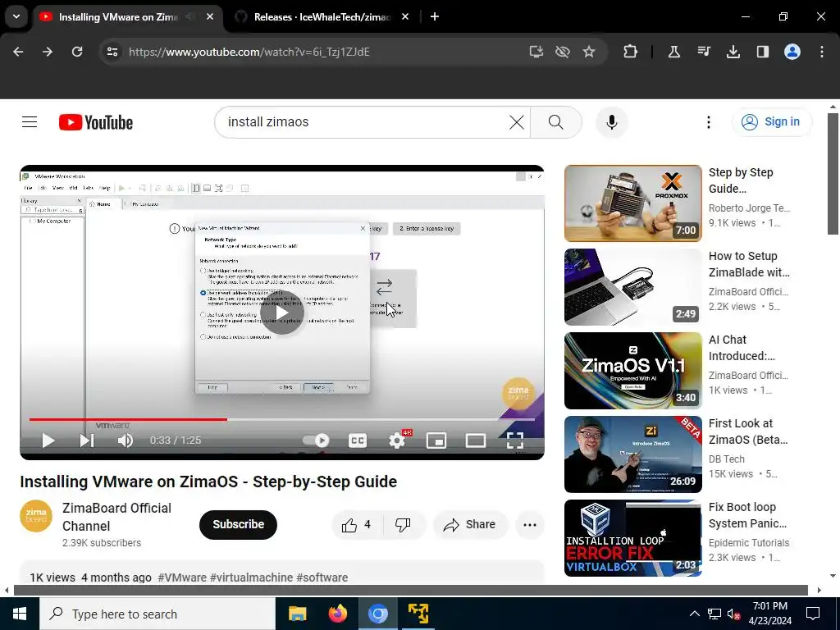Viewport: 840px width, 630px height.
Task: Select the YouTube URL in address bar
Action: (249, 52)
